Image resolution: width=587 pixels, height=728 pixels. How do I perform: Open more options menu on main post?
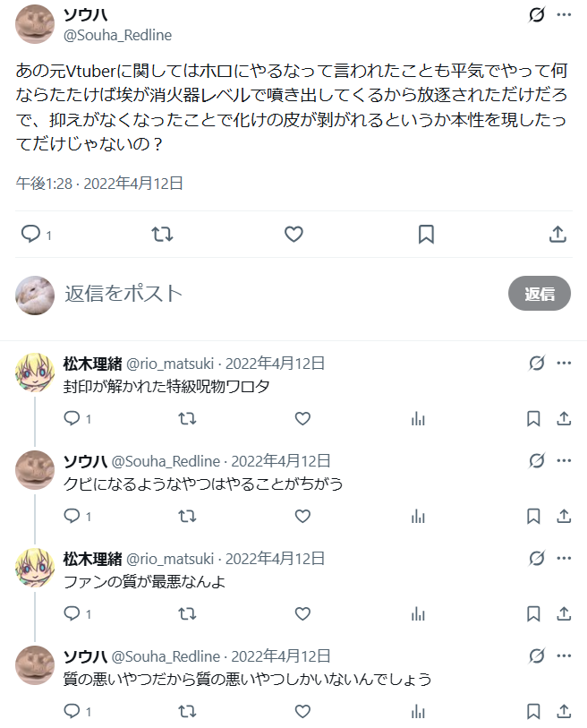[564, 15]
